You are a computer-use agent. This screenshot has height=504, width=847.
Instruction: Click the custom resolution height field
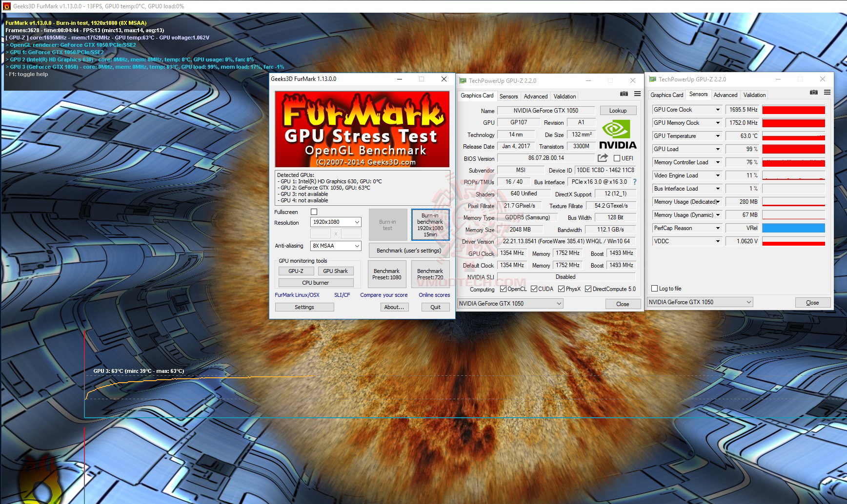(351, 234)
